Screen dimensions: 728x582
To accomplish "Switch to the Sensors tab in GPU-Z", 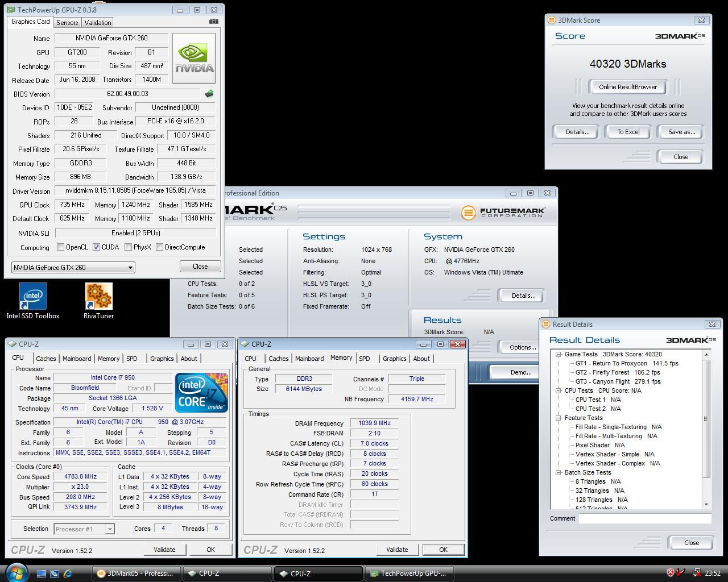I will pos(67,23).
